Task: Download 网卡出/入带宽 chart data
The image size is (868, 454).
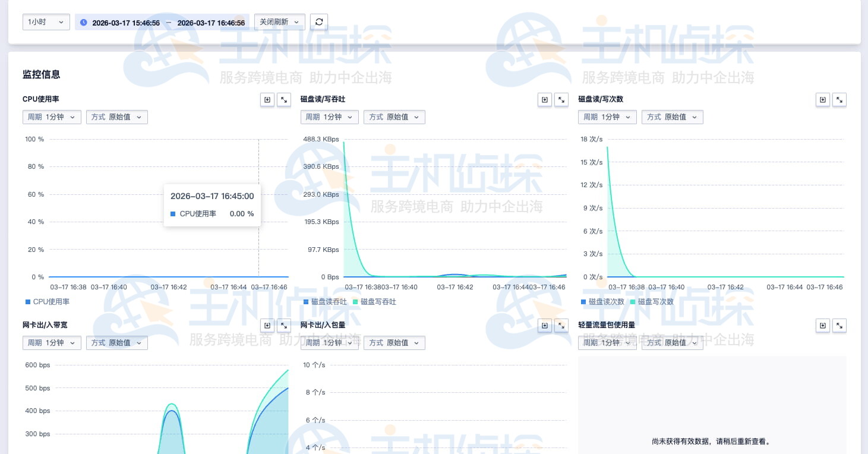Action: click(267, 325)
